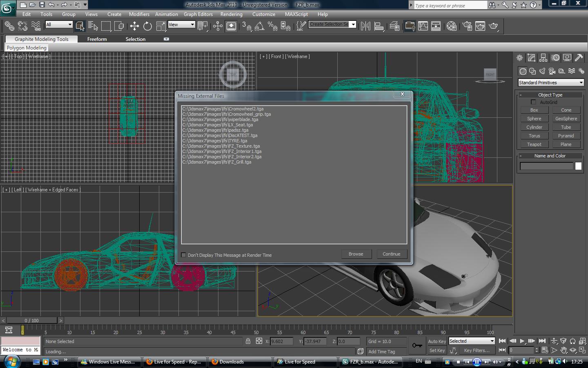The height and width of the screenshot is (368, 588).
Task: Open Curve Editor from main toolbar
Action: pyautogui.click(x=423, y=26)
